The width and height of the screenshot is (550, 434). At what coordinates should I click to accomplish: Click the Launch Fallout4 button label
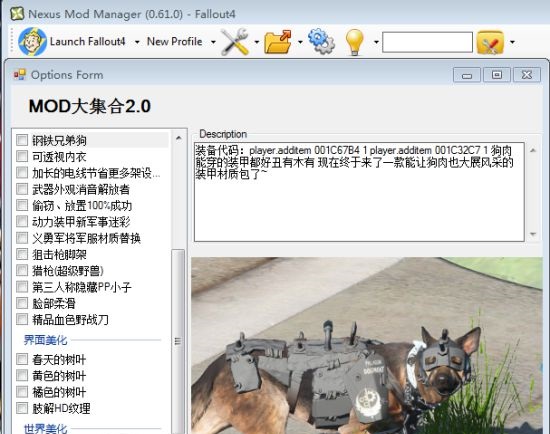pos(87,42)
